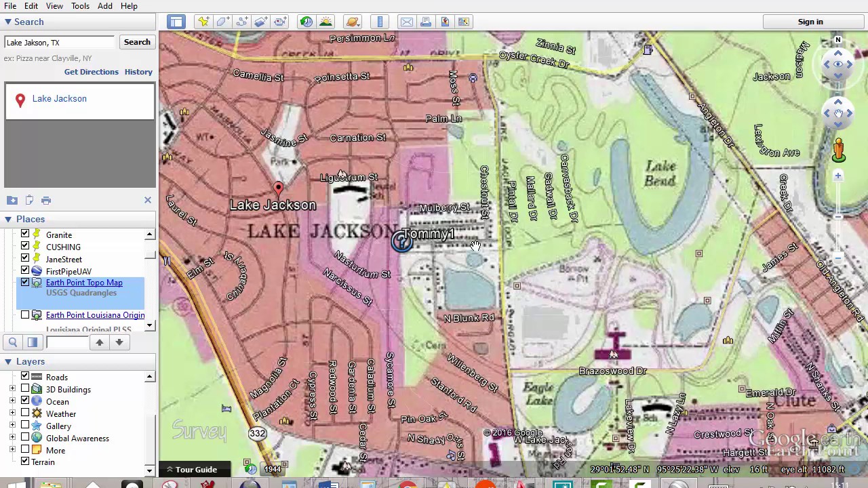
Task: Click the Places panel search magnifier
Action: click(x=13, y=342)
